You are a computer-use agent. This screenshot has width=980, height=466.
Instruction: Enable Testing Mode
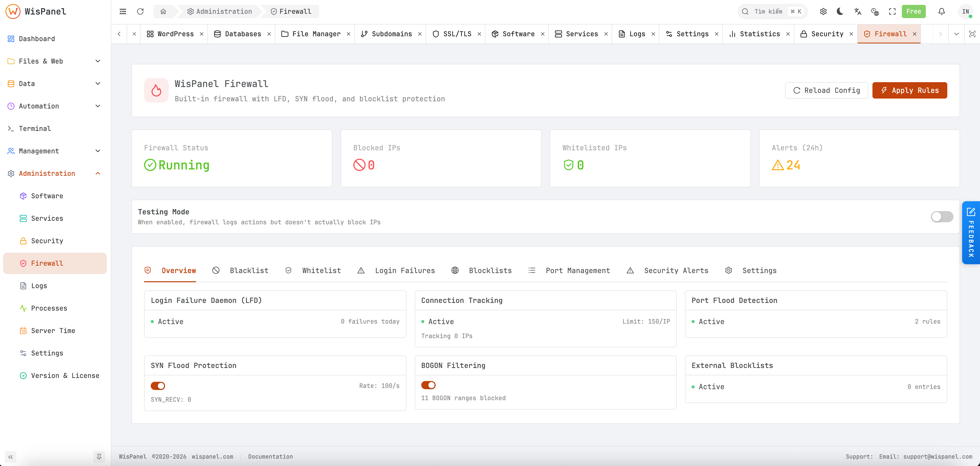coord(942,217)
